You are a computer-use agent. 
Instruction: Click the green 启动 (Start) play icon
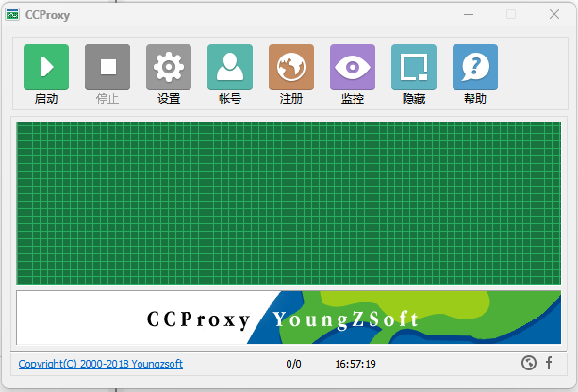pos(46,68)
